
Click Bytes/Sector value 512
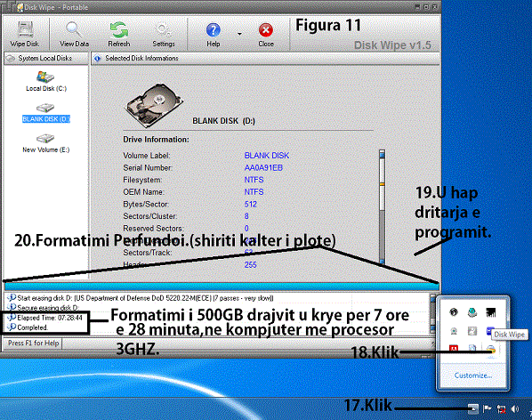coord(250,205)
